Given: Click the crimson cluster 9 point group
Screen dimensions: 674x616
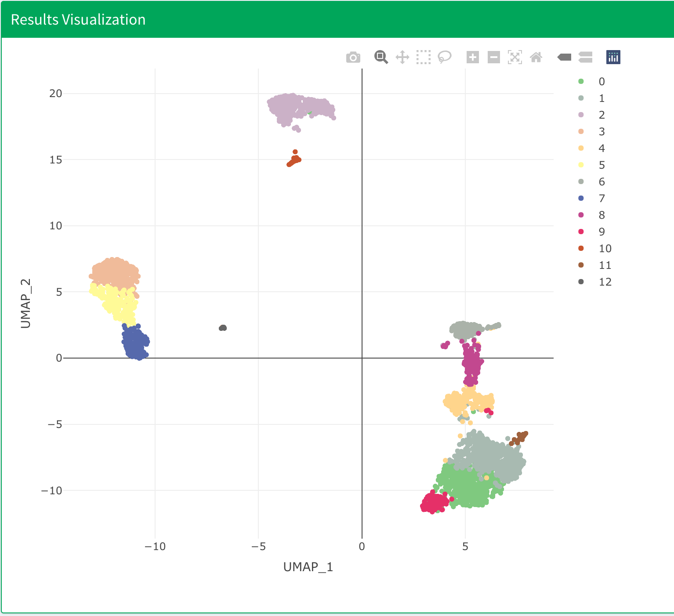Looking at the screenshot, I should point(435,502).
